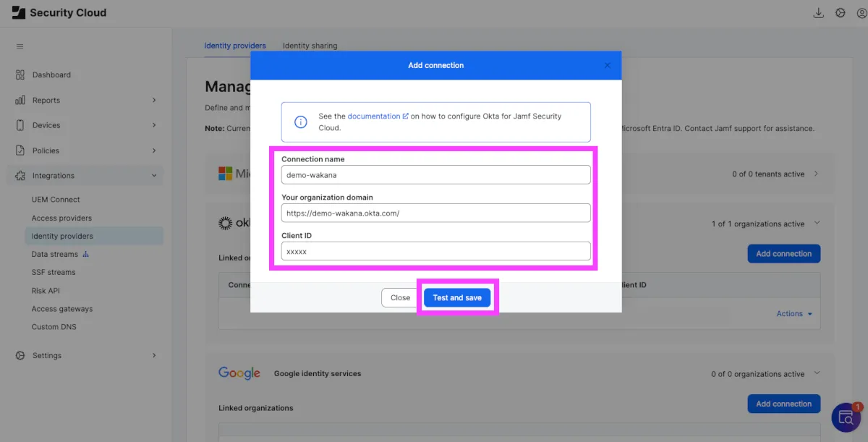Click the Test and save button
This screenshot has width=868, height=442.
click(x=457, y=297)
